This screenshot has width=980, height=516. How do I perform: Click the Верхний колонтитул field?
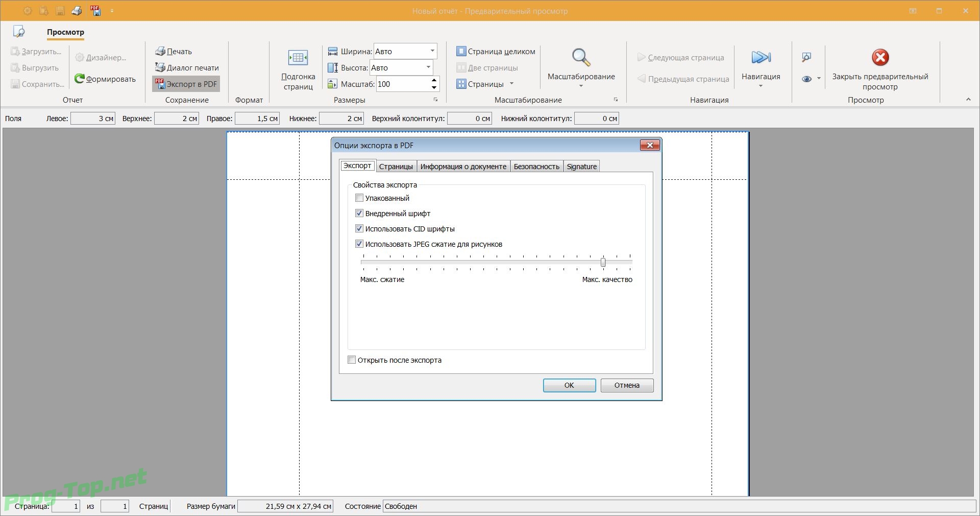(x=470, y=119)
